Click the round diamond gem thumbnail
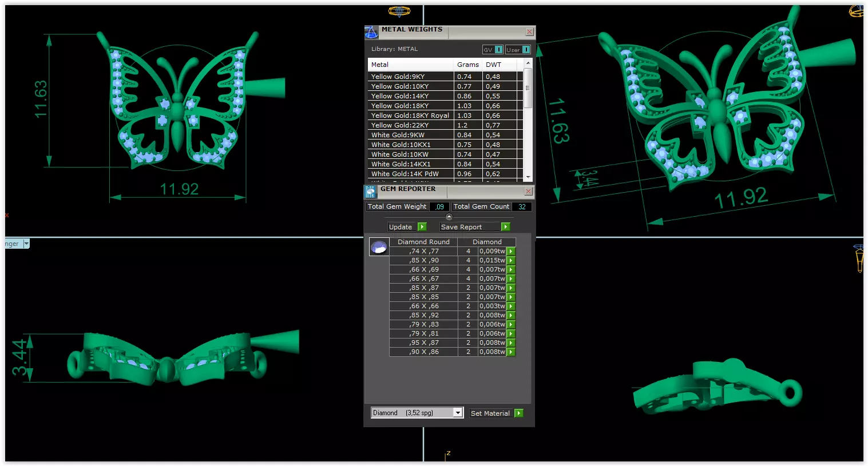The image size is (868, 466). (x=379, y=247)
